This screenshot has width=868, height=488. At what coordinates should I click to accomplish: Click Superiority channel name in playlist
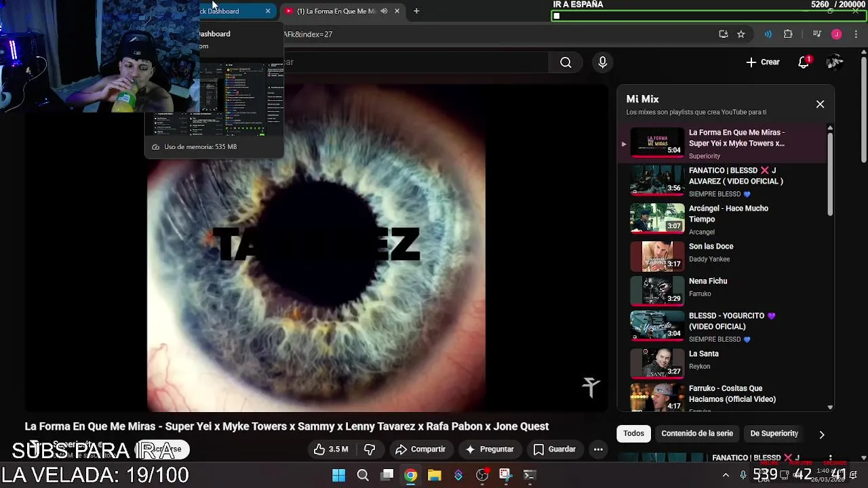pos(705,156)
